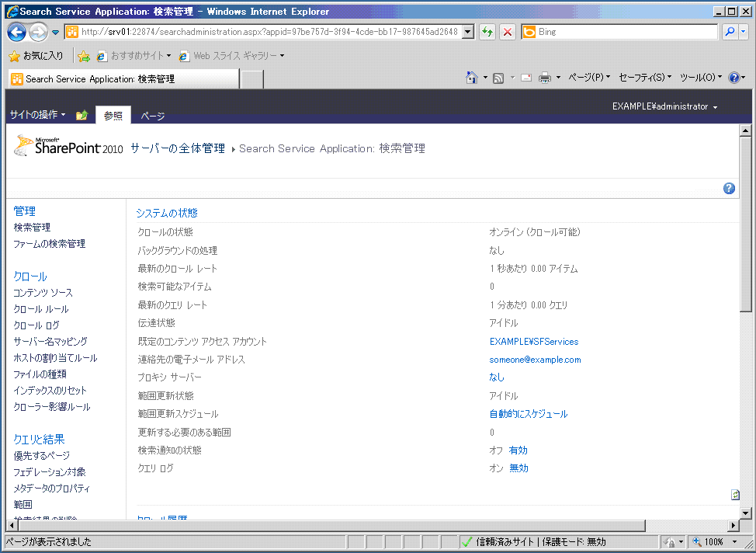Open ファームの検索管理 link
Screen dimensions: 756x553
tap(49, 244)
